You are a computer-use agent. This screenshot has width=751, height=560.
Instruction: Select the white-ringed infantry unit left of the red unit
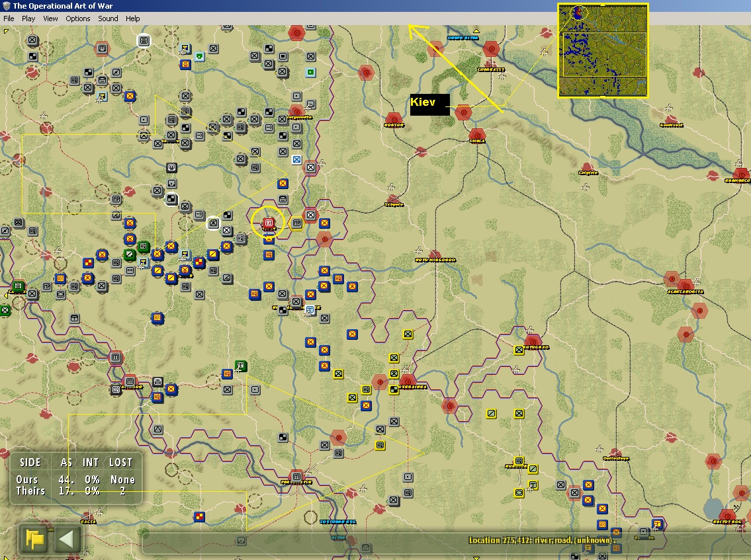click(x=213, y=223)
